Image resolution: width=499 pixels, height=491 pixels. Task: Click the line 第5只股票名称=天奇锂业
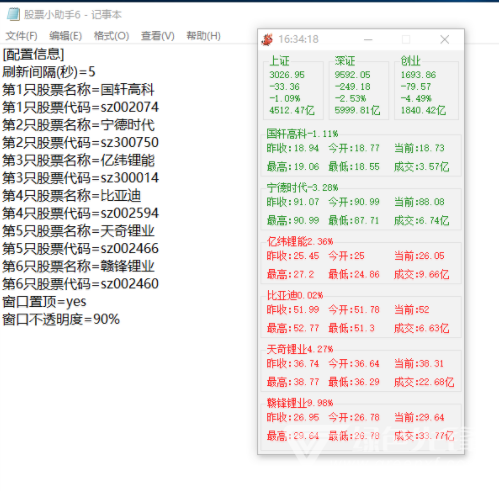[x=78, y=231]
